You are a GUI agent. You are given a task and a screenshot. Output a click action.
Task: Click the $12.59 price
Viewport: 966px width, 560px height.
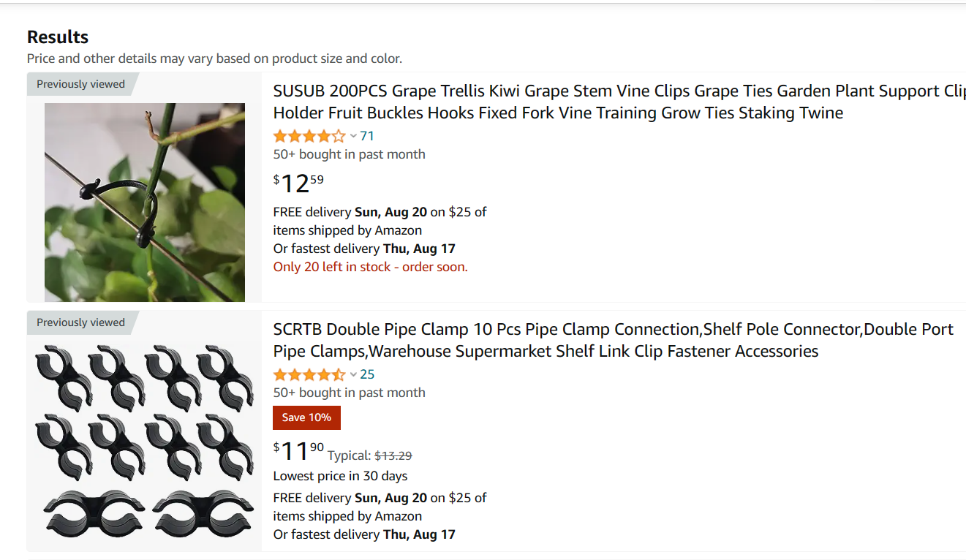(x=298, y=183)
